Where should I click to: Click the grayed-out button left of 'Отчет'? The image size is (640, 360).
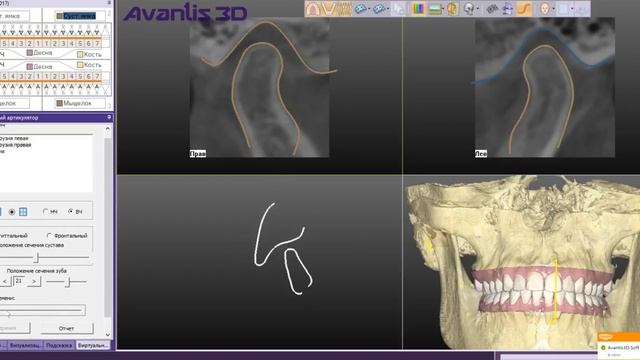click(x=15, y=328)
